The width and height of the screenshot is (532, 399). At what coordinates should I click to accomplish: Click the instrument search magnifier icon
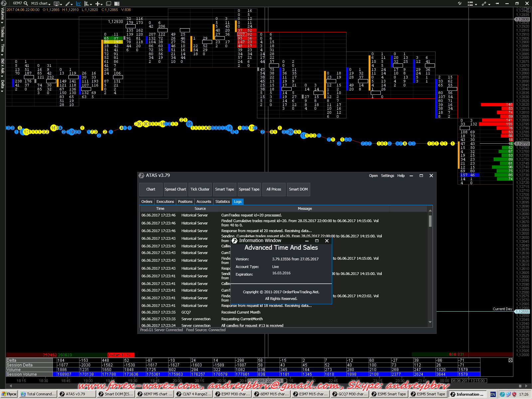[x=26, y=3]
